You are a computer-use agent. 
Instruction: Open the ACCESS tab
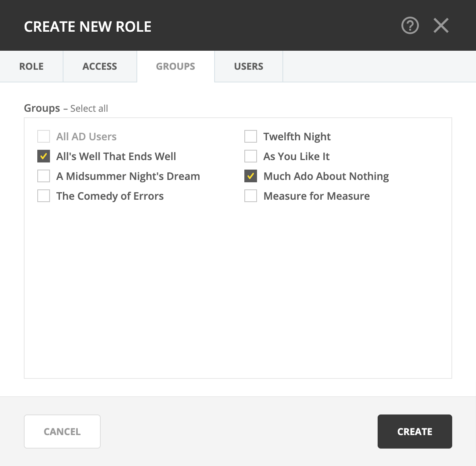click(x=100, y=66)
